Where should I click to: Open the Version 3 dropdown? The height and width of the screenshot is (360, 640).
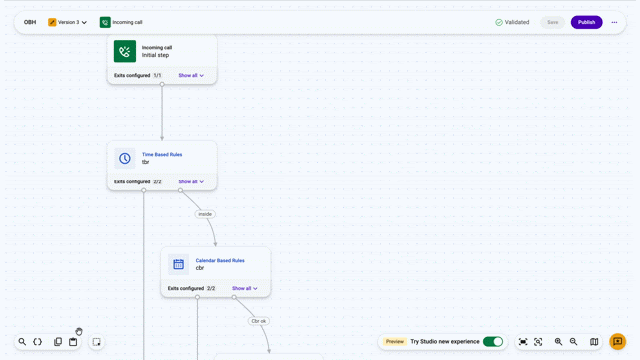point(67,22)
